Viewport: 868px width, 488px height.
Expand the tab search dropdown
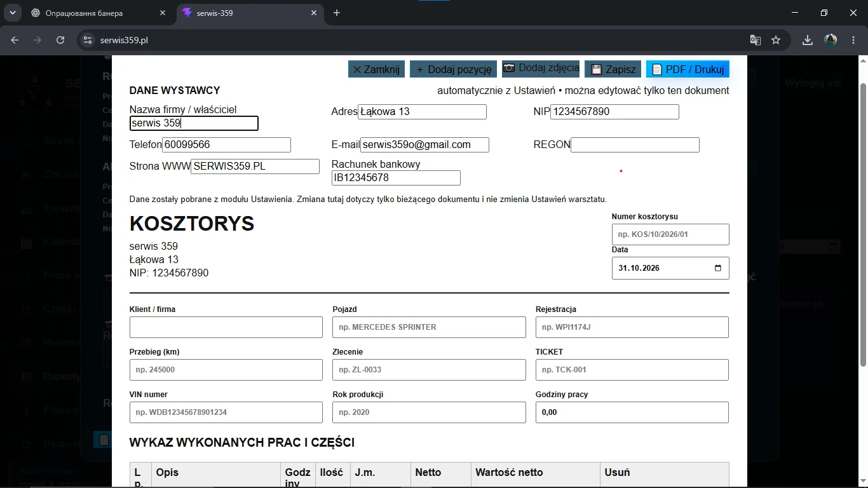click(12, 13)
